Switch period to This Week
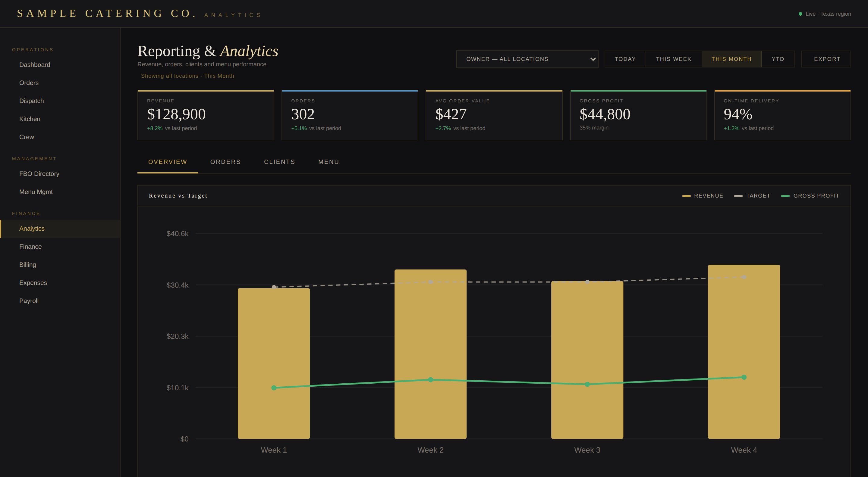This screenshot has width=868, height=477. [x=674, y=59]
